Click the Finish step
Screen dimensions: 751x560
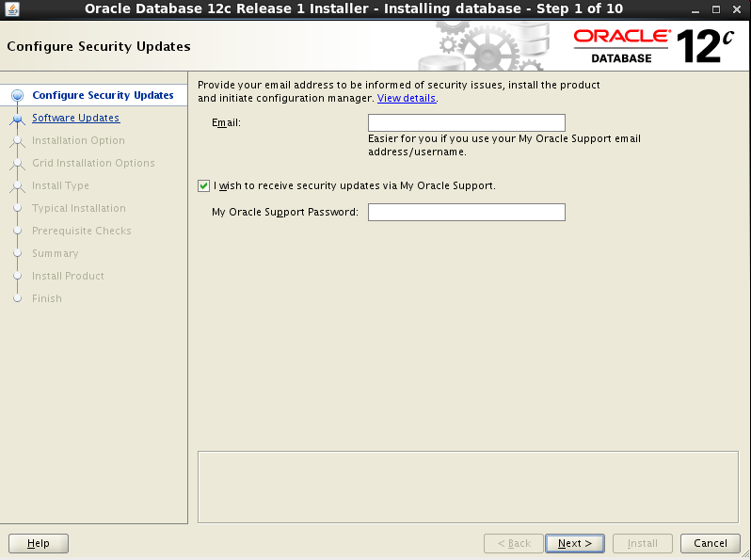point(47,298)
